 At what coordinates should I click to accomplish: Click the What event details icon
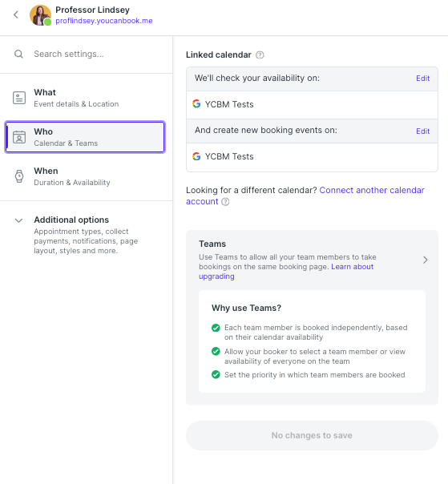[19, 98]
